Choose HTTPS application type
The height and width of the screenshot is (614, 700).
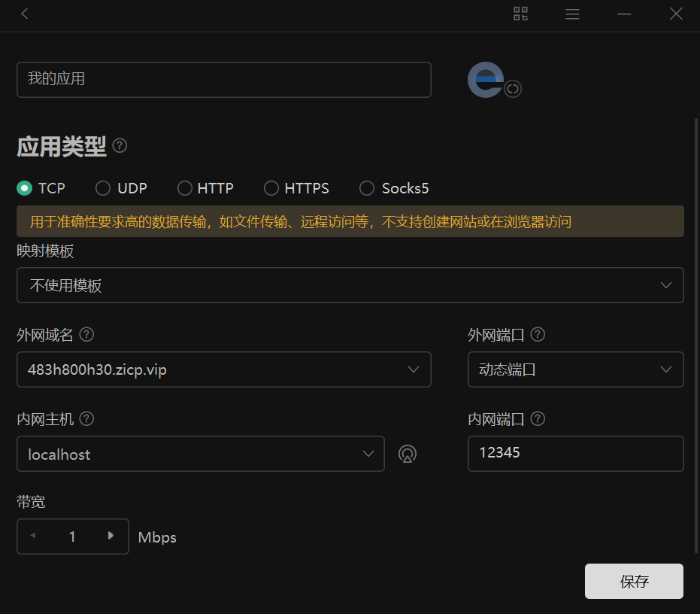271,188
